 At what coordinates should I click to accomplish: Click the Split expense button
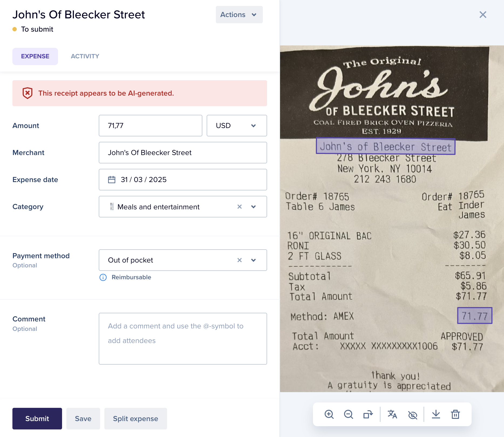(136, 419)
